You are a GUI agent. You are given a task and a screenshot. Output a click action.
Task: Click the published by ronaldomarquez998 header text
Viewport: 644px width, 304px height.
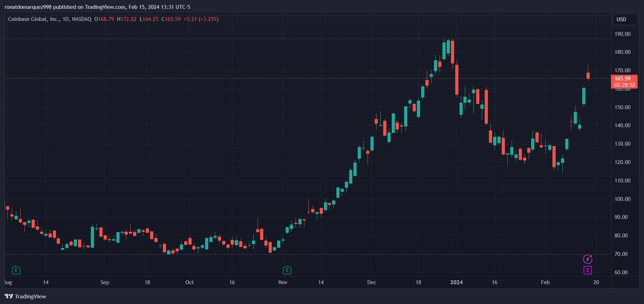coord(97,7)
